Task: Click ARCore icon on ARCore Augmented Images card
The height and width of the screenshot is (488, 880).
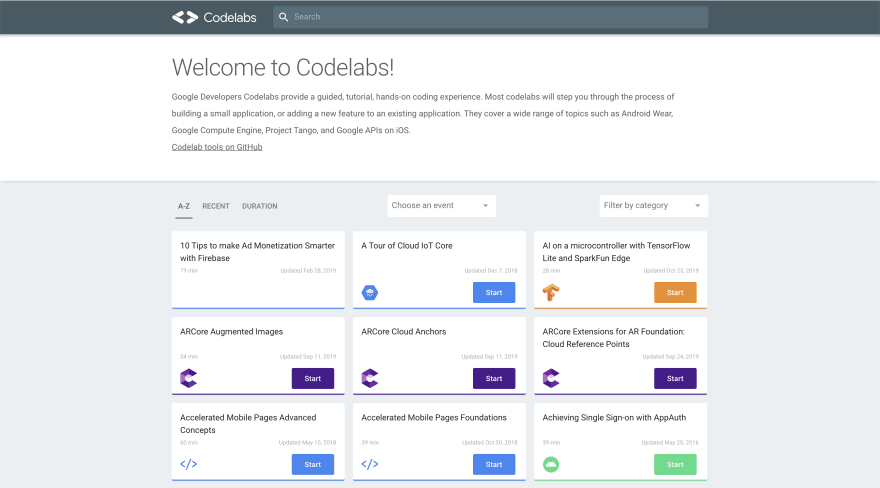Action: pos(189,378)
